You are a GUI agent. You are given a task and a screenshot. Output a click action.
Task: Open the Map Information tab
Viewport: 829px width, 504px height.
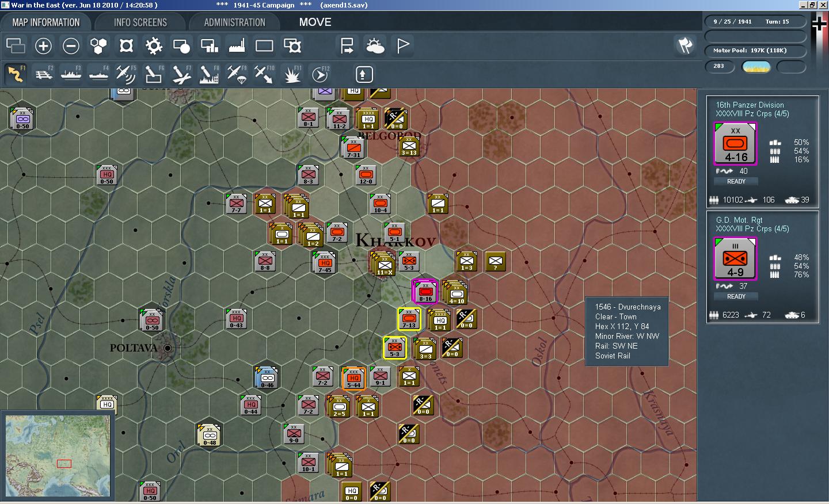tap(46, 22)
